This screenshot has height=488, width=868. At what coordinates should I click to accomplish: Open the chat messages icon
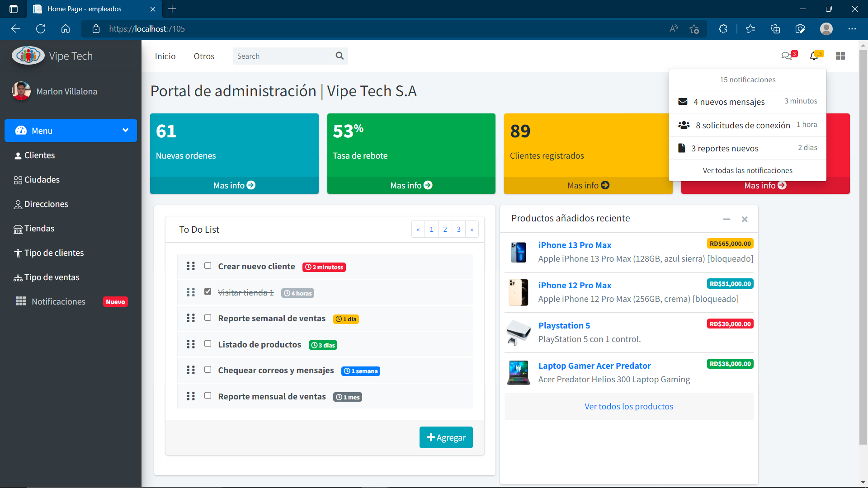787,56
